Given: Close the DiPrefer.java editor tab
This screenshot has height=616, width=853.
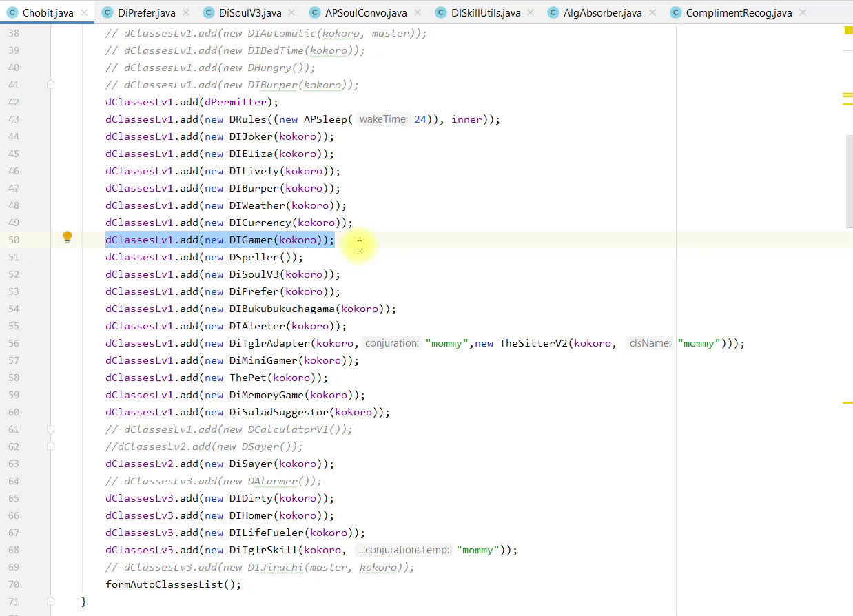Looking at the screenshot, I should (x=186, y=13).
